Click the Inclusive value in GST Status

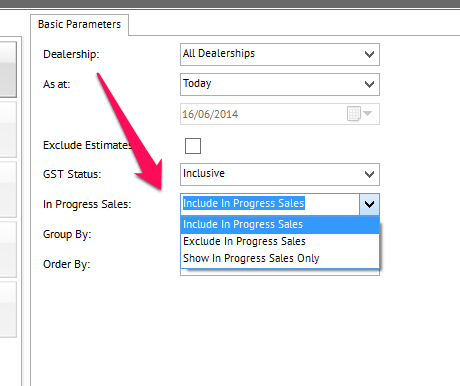click(204, 173)
